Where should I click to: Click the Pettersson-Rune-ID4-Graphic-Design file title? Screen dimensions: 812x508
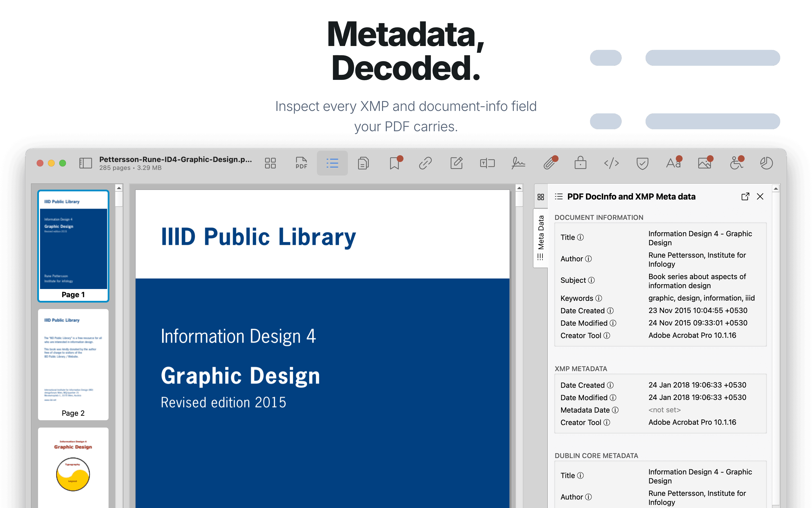click(175, 159)
